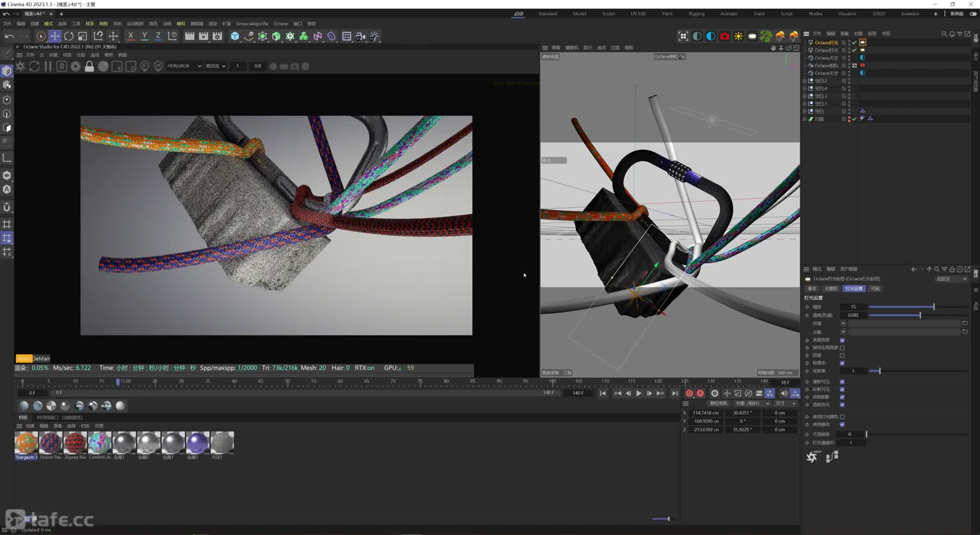Toggle the use light color checkbox
The height and width of the screenshot is (535, 980).
pyautogui.click(x=842, y=417)
